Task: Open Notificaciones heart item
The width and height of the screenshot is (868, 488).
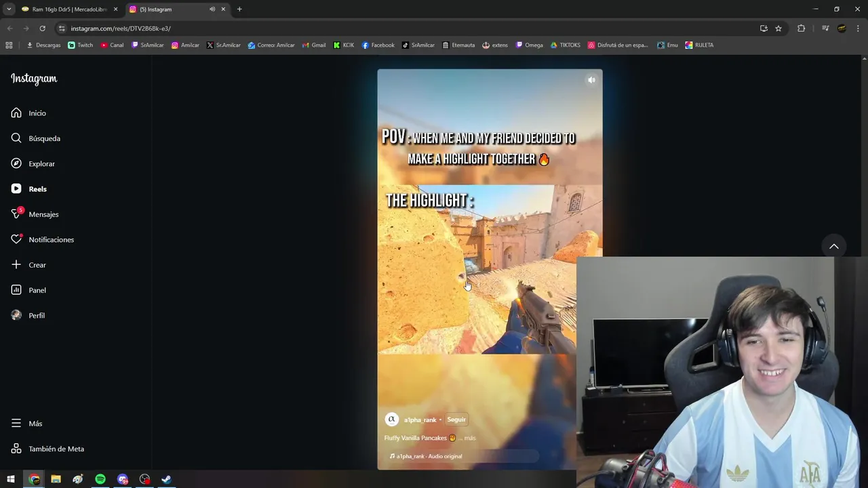Action: tap(42, 239)
